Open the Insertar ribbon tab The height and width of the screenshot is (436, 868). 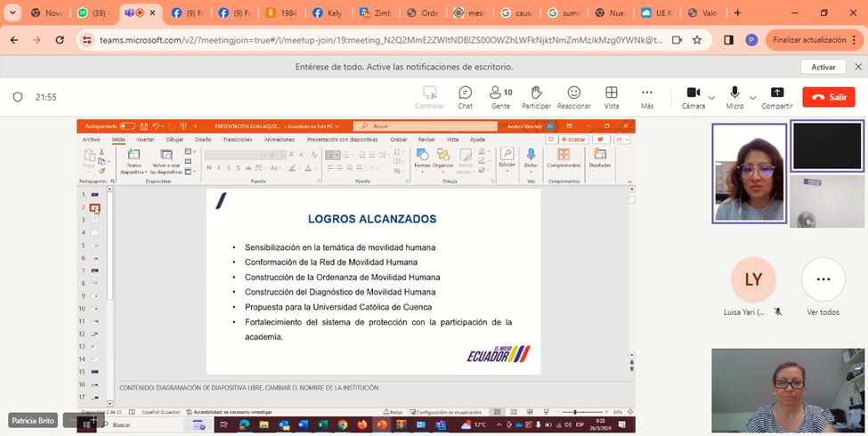145,140
